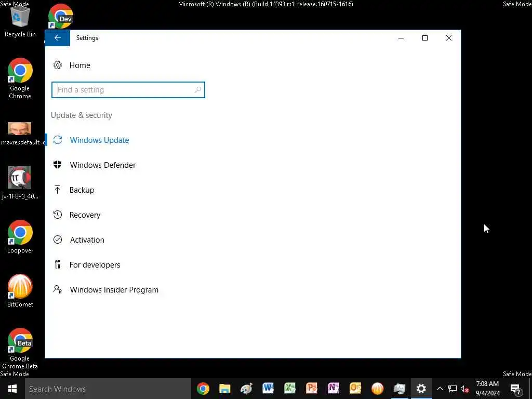Open the Windows Defender section
Screen dimensions: 532x399
(102, 165)
